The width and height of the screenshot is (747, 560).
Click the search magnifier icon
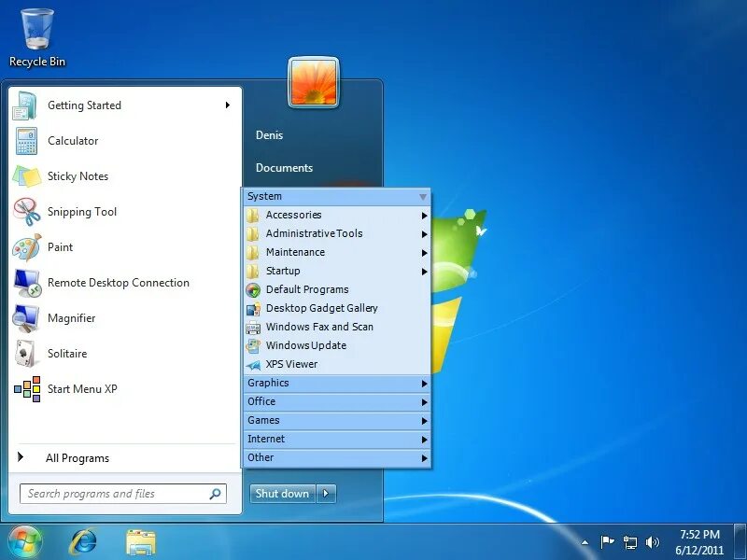(215, 494)
